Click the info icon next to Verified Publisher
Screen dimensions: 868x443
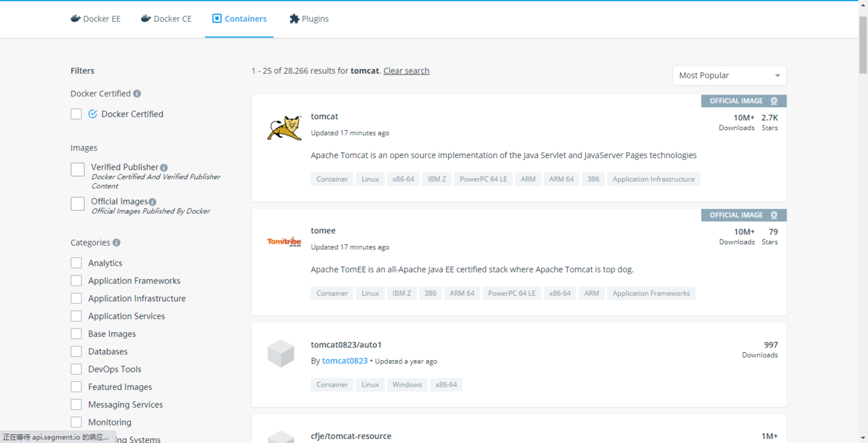coord(164,168)
